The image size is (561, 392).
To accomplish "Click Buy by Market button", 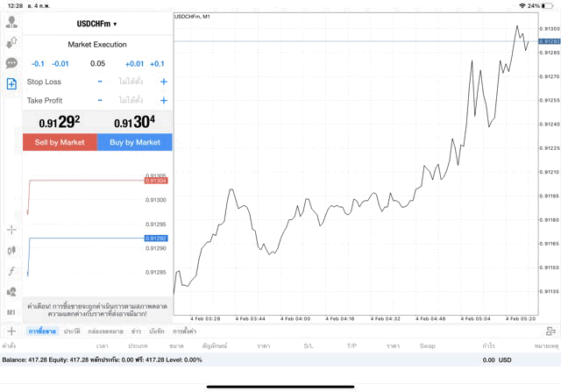I will pos(135,142).
